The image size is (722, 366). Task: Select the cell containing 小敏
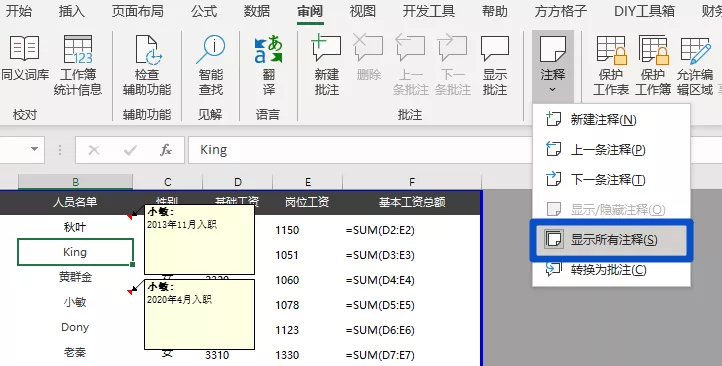click(75, 302)
